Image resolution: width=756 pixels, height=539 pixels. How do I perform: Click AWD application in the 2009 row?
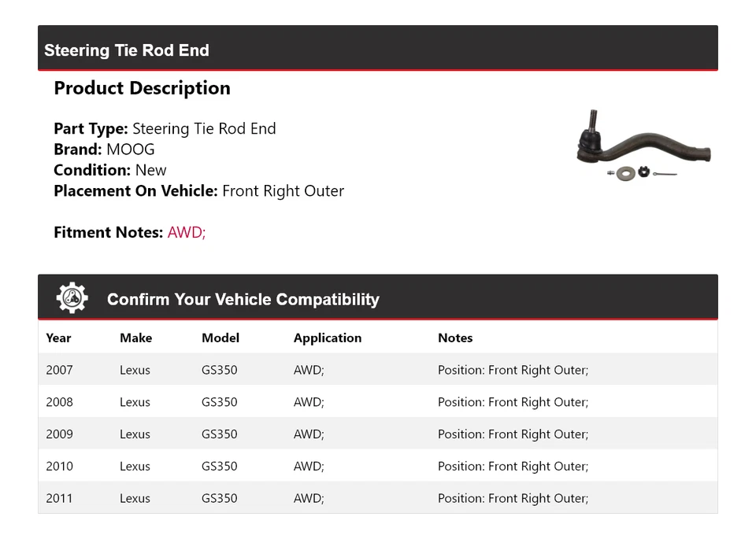309,434
